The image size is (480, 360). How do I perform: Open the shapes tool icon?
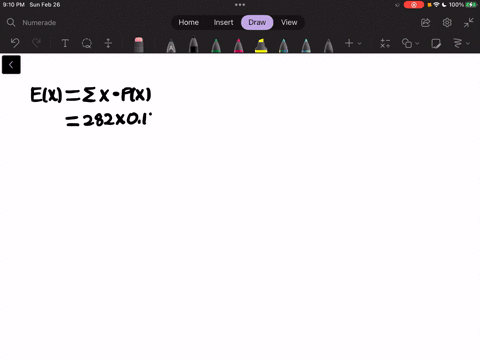click(x=407, y=43)
